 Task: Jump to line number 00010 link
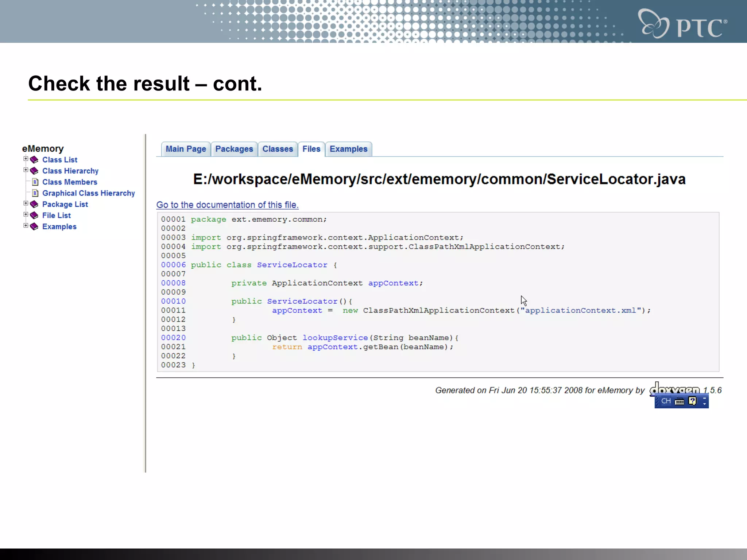pos(173,302)
